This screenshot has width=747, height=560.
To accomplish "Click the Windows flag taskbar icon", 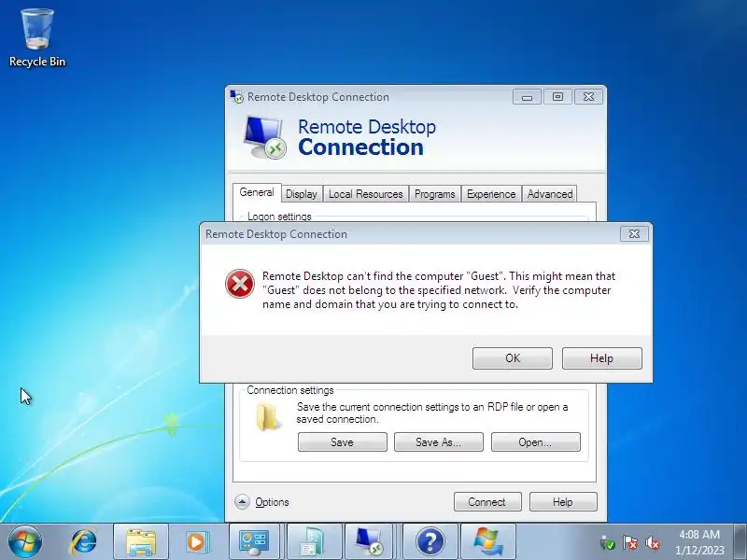I will [488, 542].
